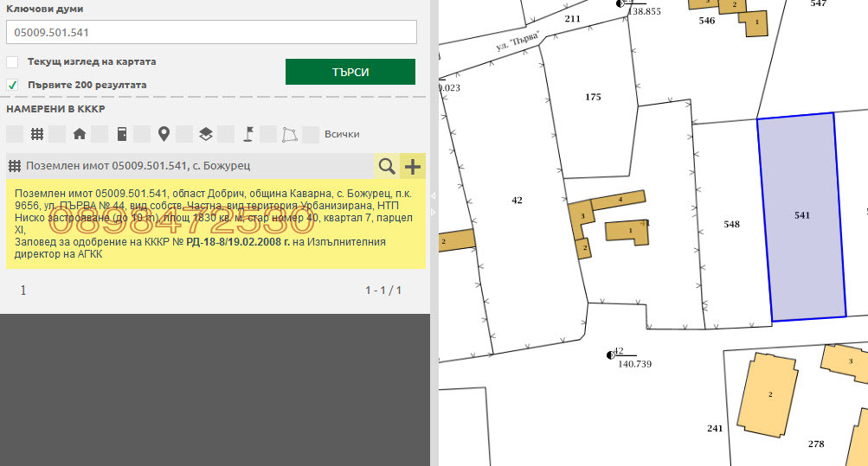Screen dimensions: 868x466
Task: Expand result details with plus icon
Action: 413,166
